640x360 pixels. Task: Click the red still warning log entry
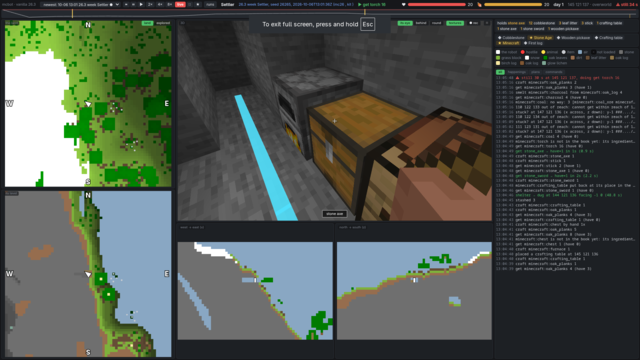tap(558, 78)
